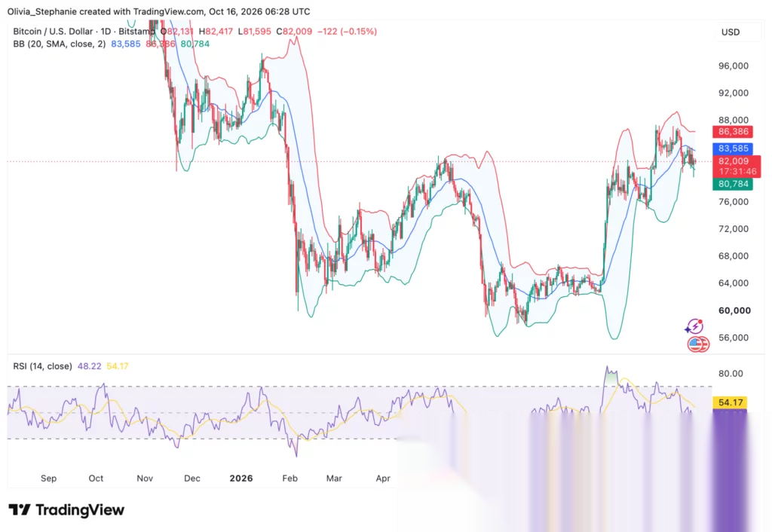Image resolution: width=772 pixels, height=532 pixels.
Task: Click the Mar label on time axis
Action: 334,478
